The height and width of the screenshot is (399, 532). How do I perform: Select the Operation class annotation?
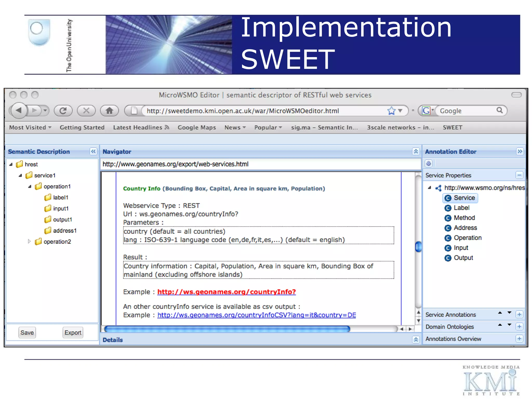(463, 238)
